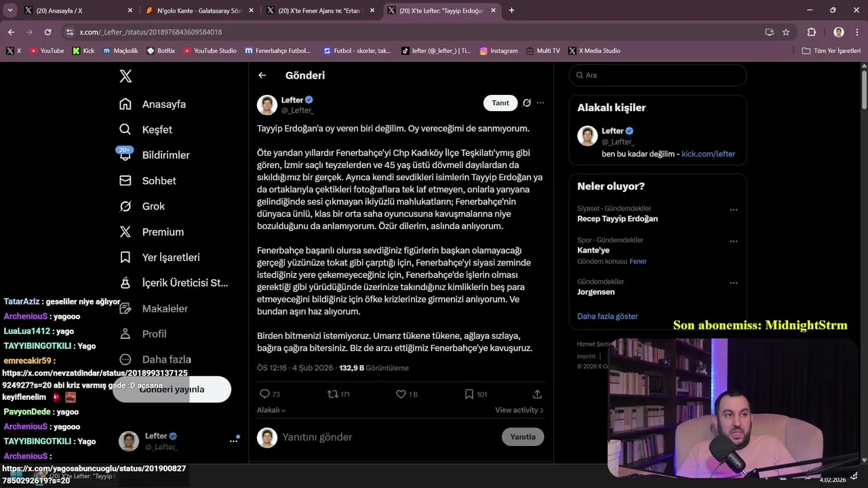
Task: Click Tanıt promote button
Action: coord(500,103)
